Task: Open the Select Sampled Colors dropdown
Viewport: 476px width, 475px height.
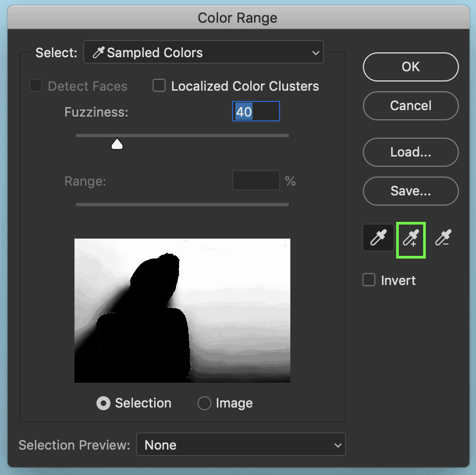Action: [x=203, y=52]
